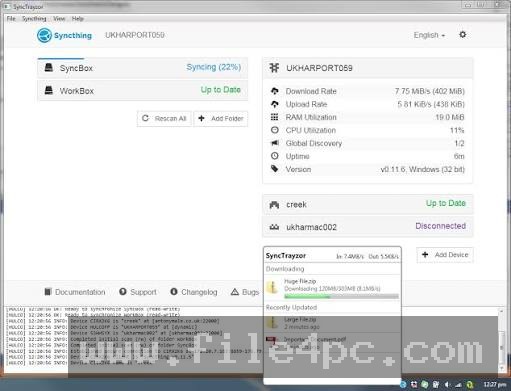
Task: Click the Huge File.zip archive icon
Action: pyautogui.click(x=272, y=287)
